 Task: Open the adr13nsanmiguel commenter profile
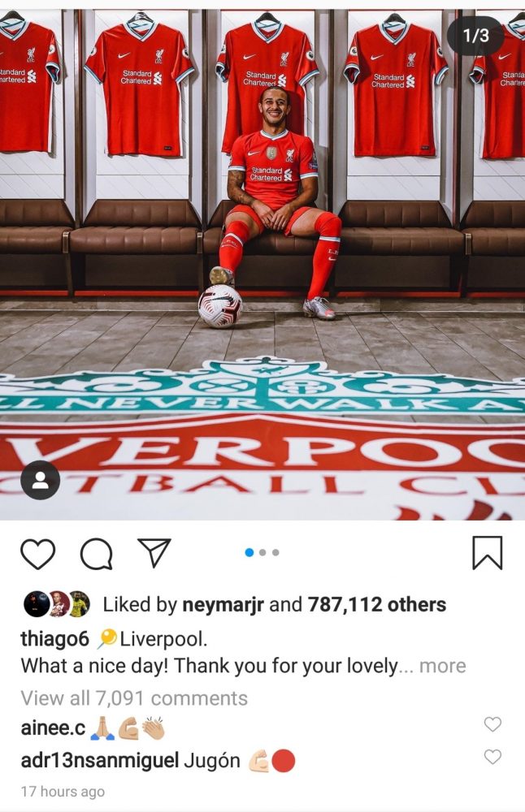coord(99,762)
